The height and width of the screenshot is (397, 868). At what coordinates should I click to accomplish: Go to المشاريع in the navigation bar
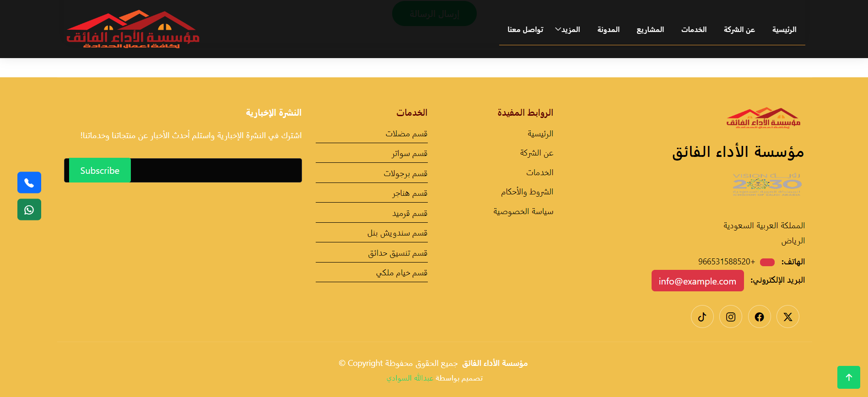tap(650, 30)
